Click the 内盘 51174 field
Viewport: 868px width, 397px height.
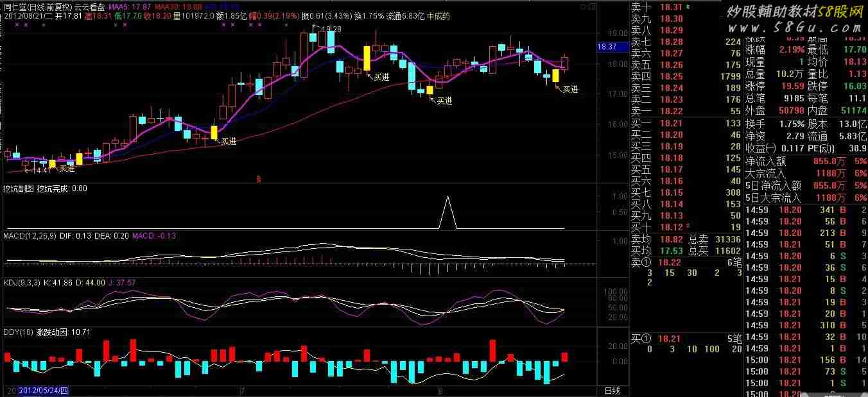coord(837,110)
